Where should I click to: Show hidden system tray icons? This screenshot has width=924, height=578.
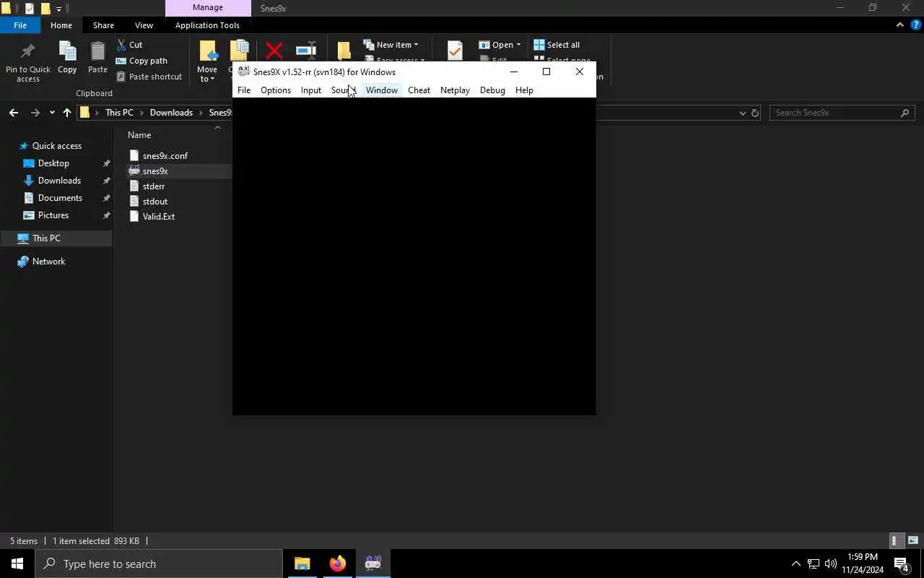tap(796, 564)
